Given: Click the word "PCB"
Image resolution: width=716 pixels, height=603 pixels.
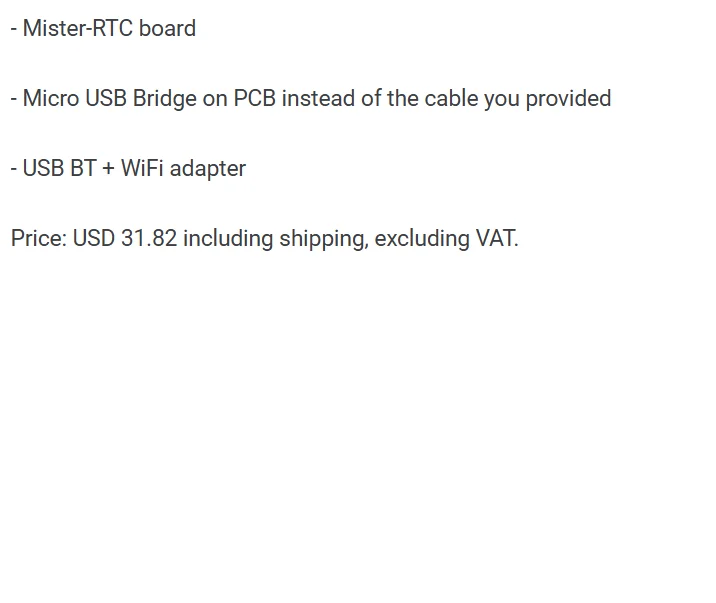Looking at the screenshot, I should tap(255, 99).
